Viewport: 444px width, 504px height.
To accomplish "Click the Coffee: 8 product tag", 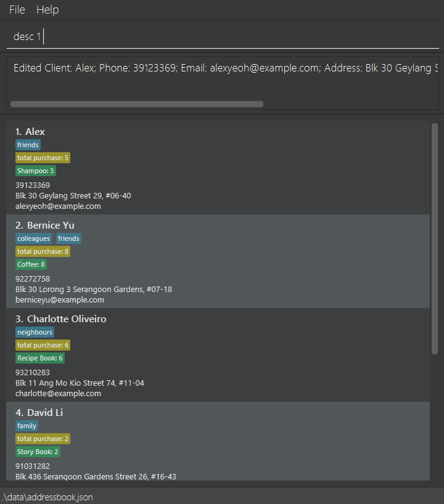I will pyautogui.click(x=31, y=264).
